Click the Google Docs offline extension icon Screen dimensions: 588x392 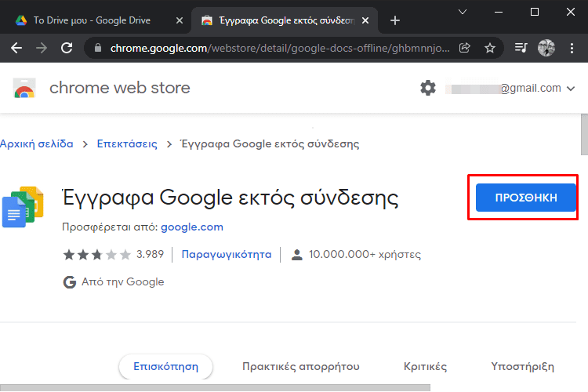click(x=23, y=207)
